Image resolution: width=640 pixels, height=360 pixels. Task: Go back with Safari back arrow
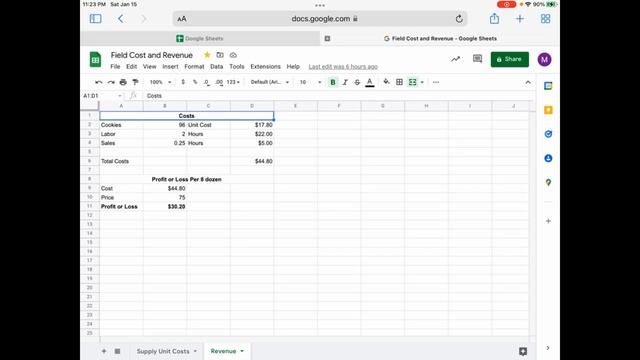(120, 19)
